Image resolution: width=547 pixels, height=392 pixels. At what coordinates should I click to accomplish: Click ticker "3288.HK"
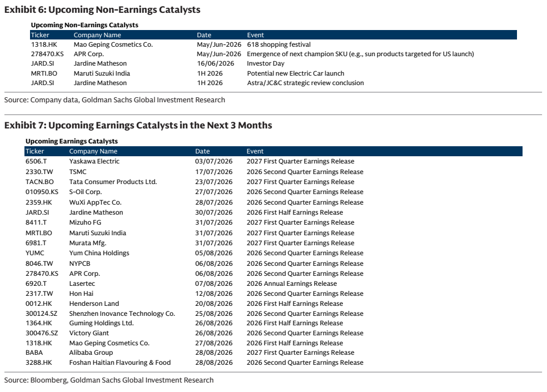pos(39,363)
